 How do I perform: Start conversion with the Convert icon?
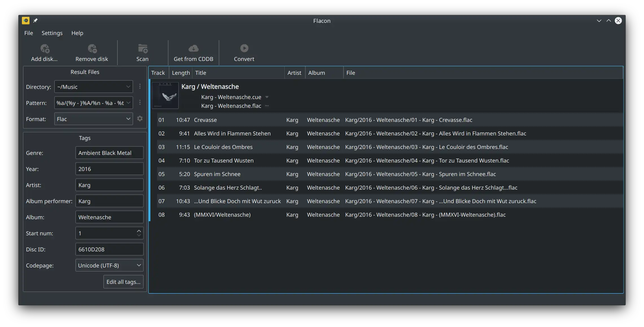(x=244, y=49)
